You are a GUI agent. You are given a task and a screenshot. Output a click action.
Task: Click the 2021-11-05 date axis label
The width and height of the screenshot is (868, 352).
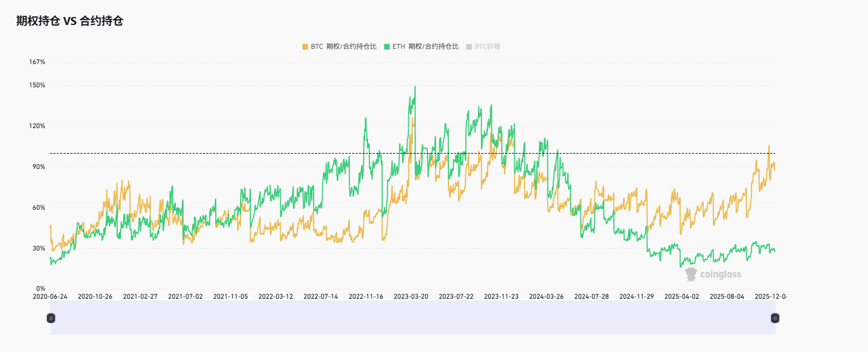[x=230, y=296]
